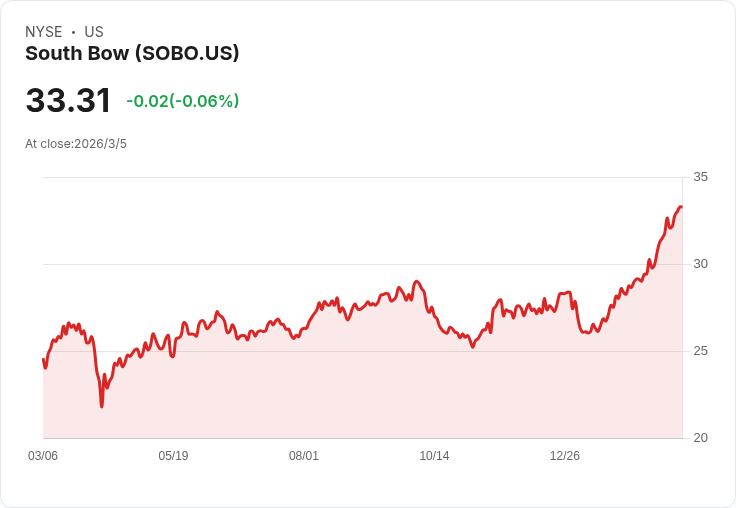The width and height of the screenshot is (736, 508).
Task: Click the 03/06 date on the x-axis
Action: coord(43,456)
